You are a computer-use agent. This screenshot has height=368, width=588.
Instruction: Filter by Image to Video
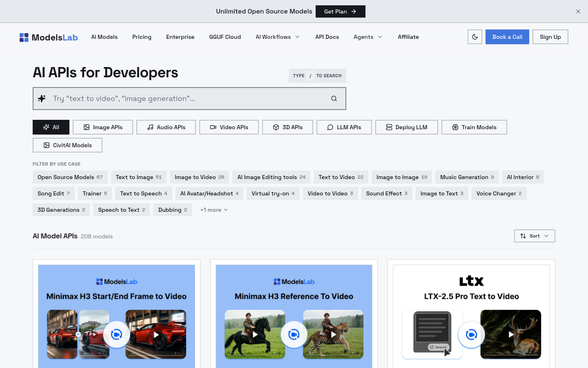(199, 177)
